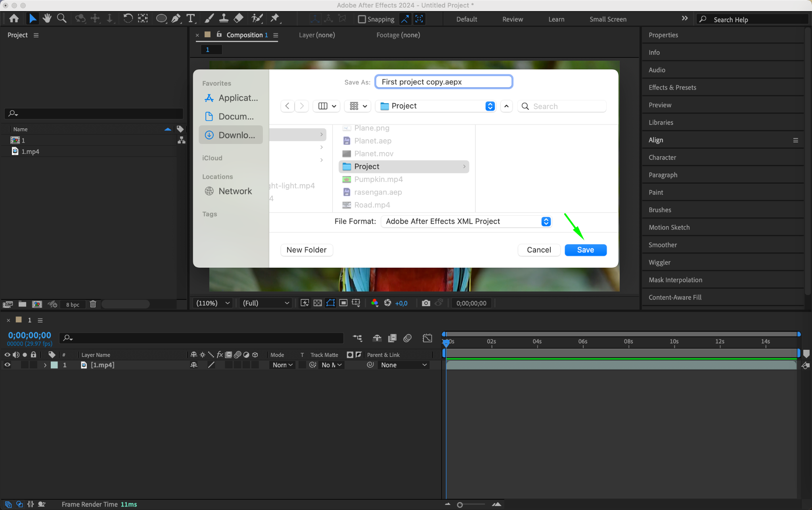Switch to the Review workspace
The height and width of the screenshot is (510, 812).
[x=512, y=19]
